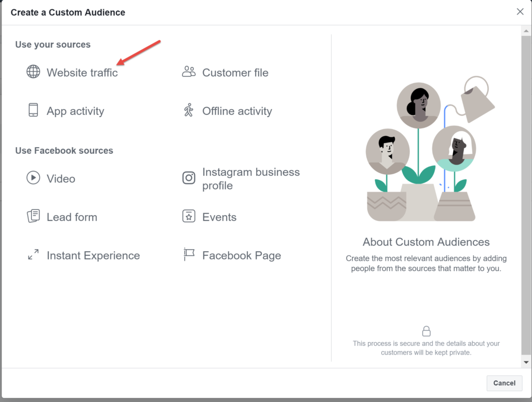Choose Events as audience source
Viewport: 532px width, 402px height.
pyautogui.click(x=219, y=217)
